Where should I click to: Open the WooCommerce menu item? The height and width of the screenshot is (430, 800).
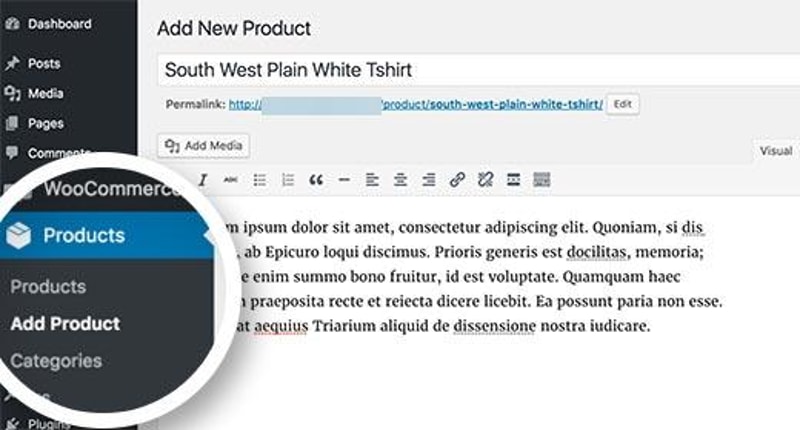pos(112,188)
